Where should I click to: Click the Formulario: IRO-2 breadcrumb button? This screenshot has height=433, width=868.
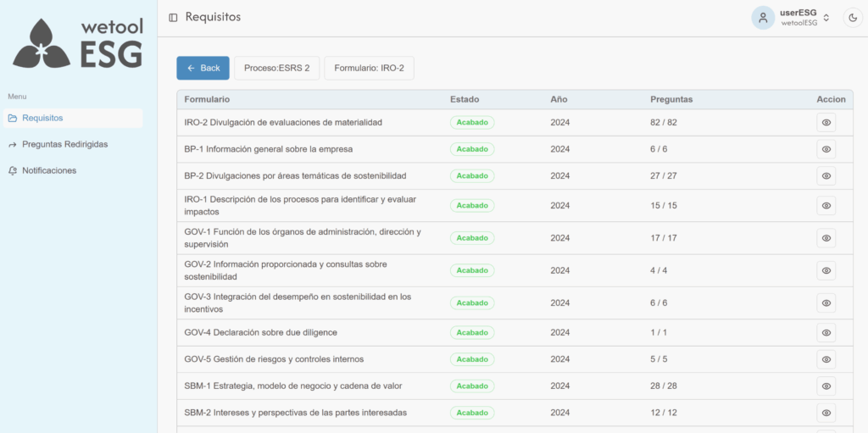click(369, 68)
